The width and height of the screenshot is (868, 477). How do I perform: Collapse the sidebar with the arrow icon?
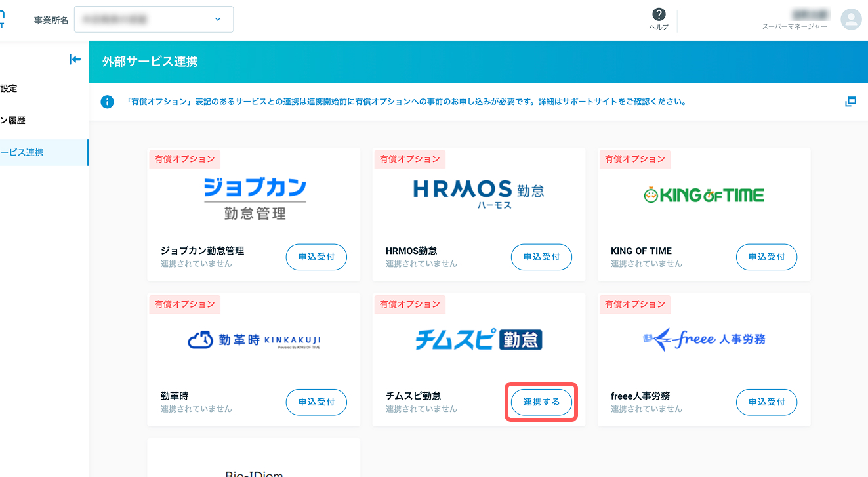[x=75, y=60]
